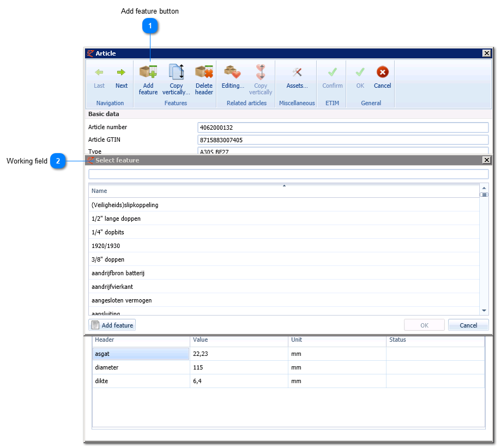Click the ribbon OK checkmark
The width and height of the screenshot is (501, 448).
pos(360,72)
